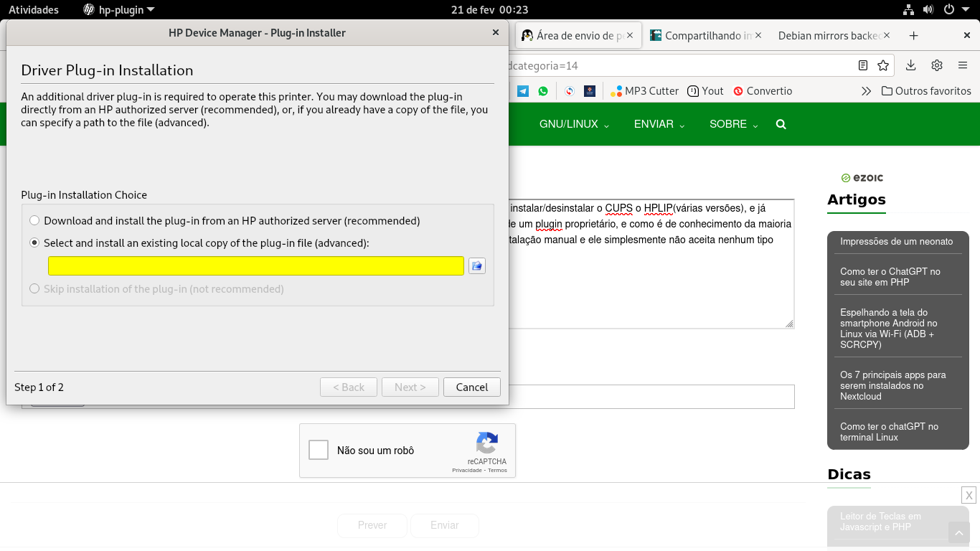This screenshot has width=980, height=551.
Task: Open the MP3 Cutter bookmark
Action: [x=644, y=91]
